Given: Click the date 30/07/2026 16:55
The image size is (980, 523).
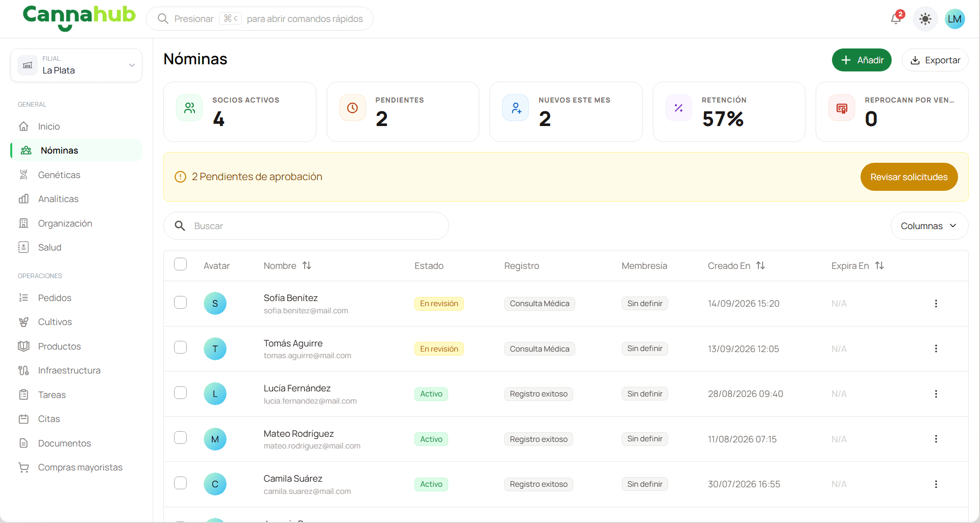Looking at the screenshot, I should point(744,484).
